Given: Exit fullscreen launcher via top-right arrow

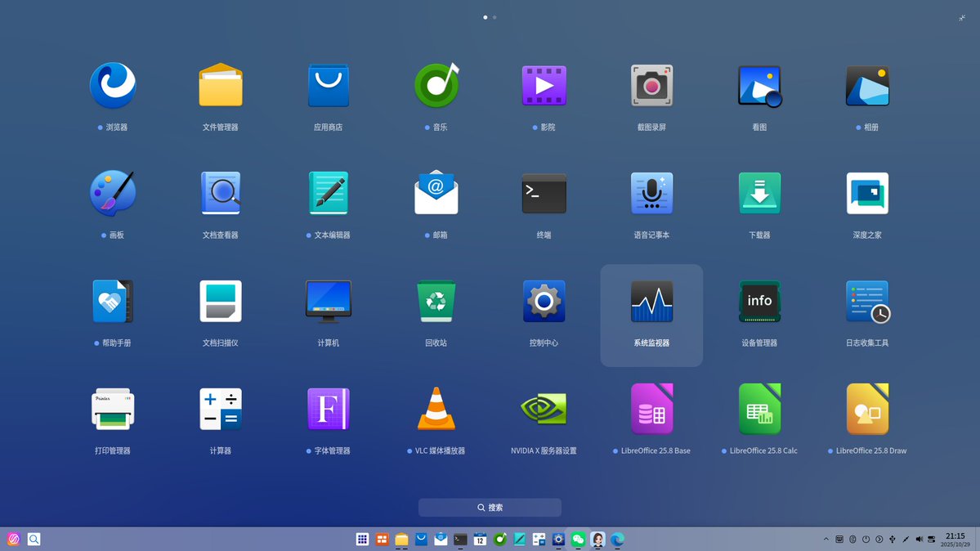Looking at the screenshot, I should (x=962, y=17).
